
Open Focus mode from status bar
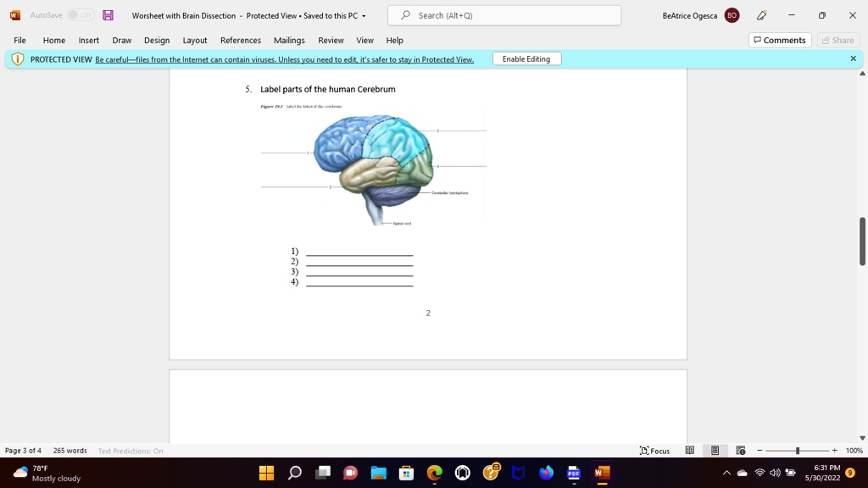[654, 451]
